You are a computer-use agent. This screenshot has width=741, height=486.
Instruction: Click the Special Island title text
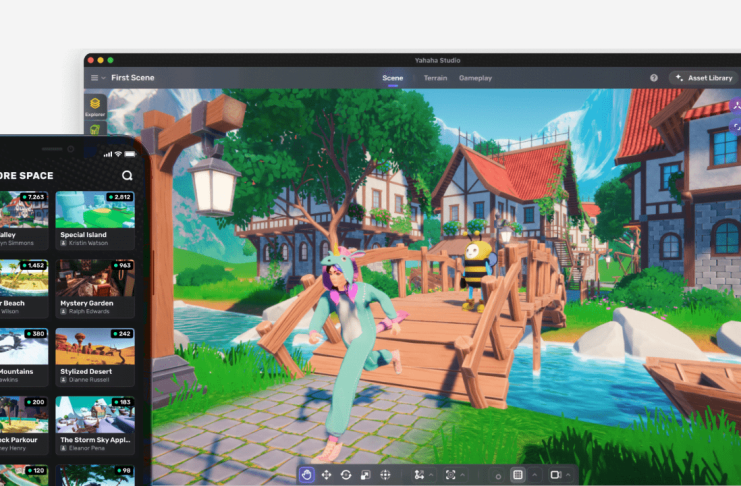pos(84,234)
